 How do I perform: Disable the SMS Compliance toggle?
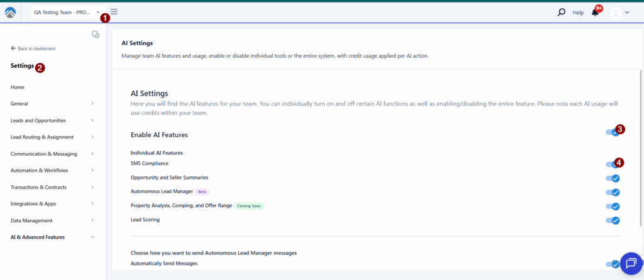coord(612,164)
